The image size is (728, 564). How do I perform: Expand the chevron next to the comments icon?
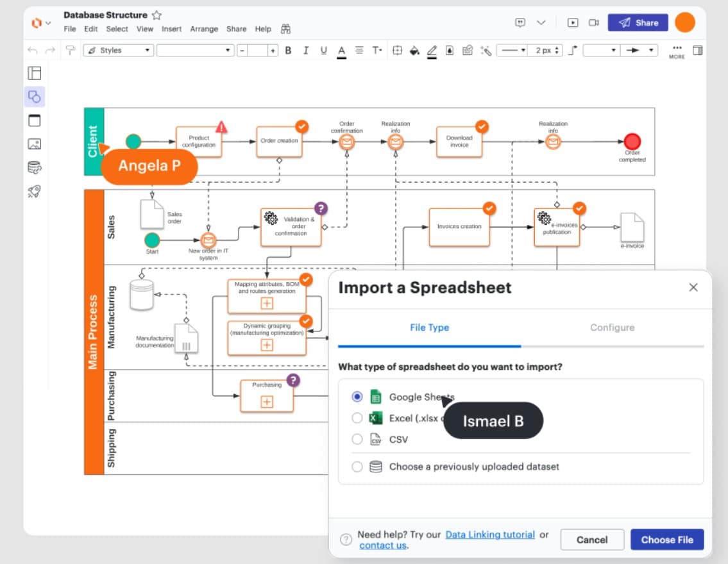pos(541,22)
